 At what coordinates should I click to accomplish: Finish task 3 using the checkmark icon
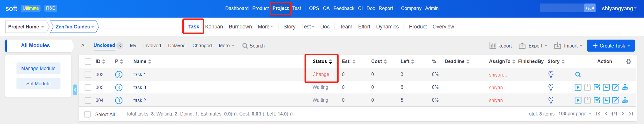[x=597, y=87]
